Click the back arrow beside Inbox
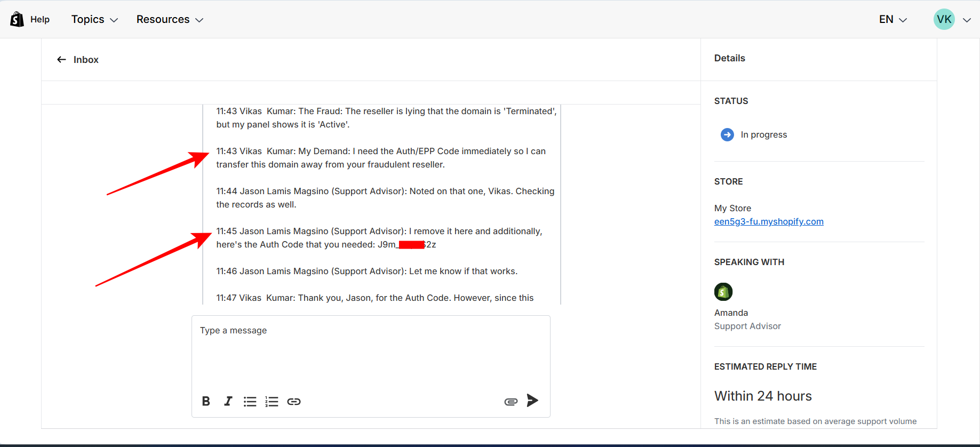 (x=61, y=60)
